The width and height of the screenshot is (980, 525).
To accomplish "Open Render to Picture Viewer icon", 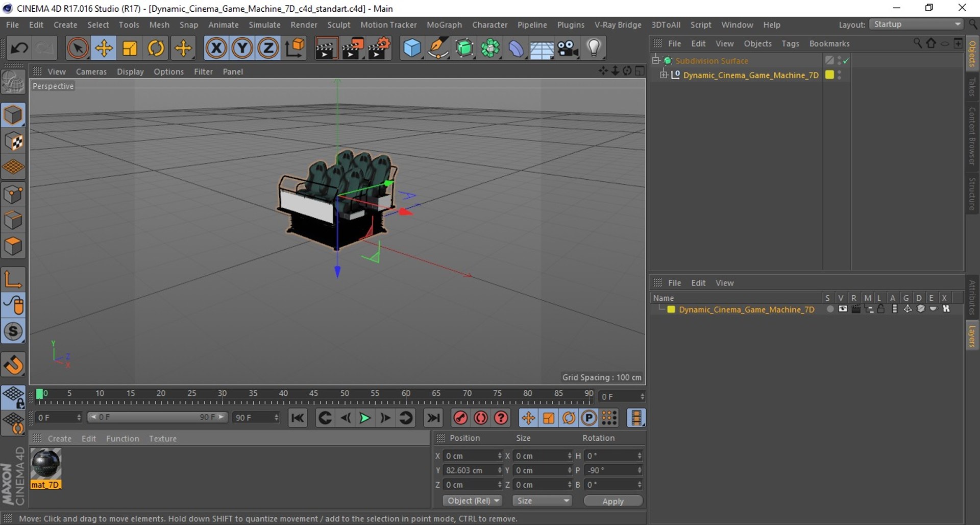I will [x=352, y=49].
